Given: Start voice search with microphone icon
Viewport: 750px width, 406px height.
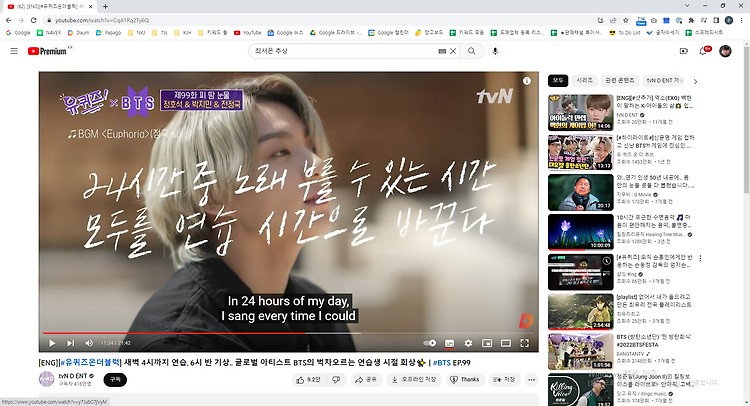Looking at the screenshot, I should [x=495, y=51].
